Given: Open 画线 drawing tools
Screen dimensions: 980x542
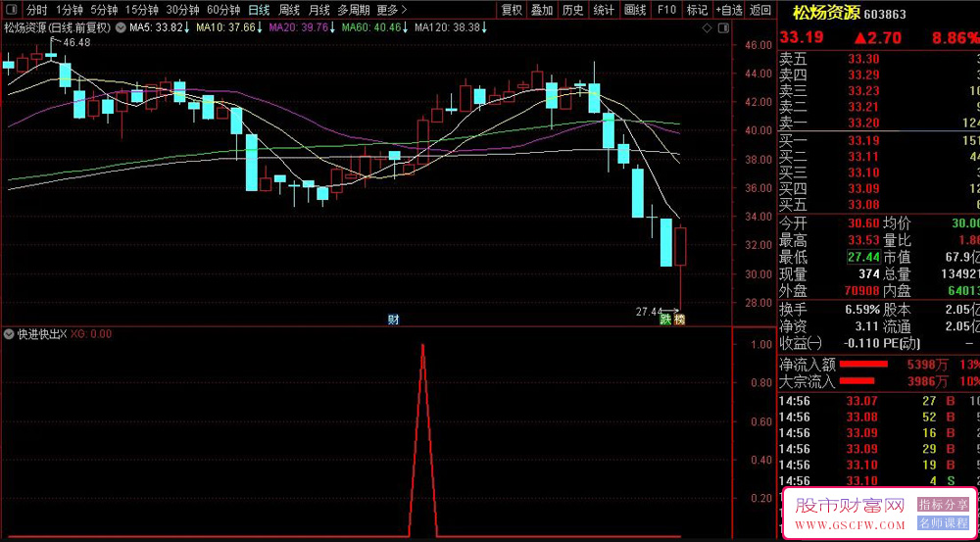Looking at the screenshot, I should tap(634, 10).
